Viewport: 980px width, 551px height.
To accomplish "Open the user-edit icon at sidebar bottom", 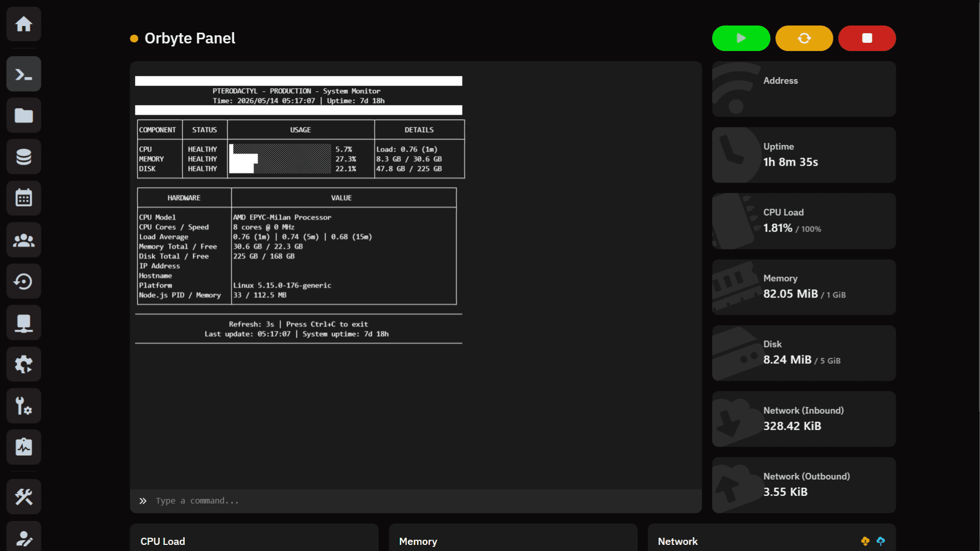I will [23, 537].
